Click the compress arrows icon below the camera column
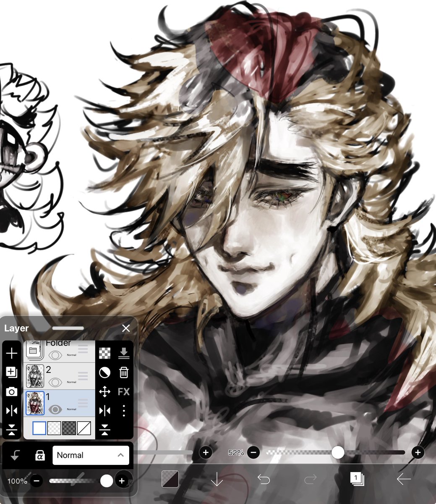The width and height of the screenshot is (436, 504). coord(12,429)
